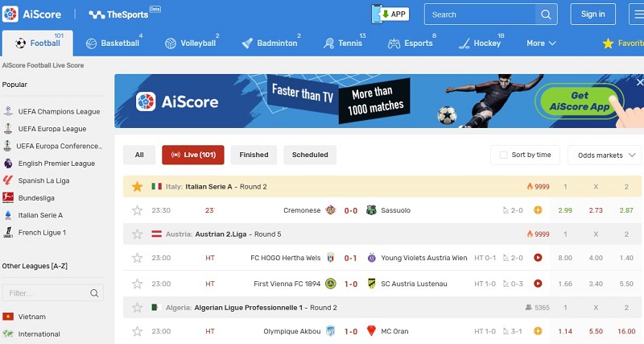Click draw odds 4.00 for Hertha Wels match
Screen dimensions: 644x344
(596, 258)
